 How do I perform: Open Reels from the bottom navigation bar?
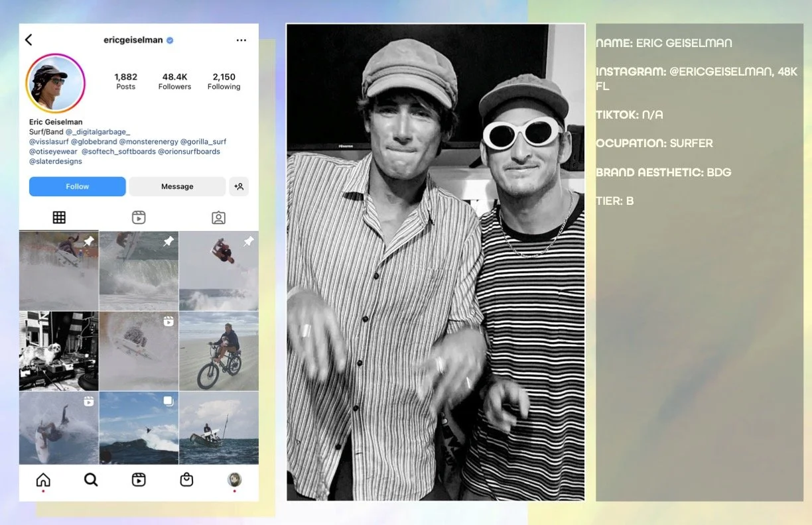(x=139, y=480)
